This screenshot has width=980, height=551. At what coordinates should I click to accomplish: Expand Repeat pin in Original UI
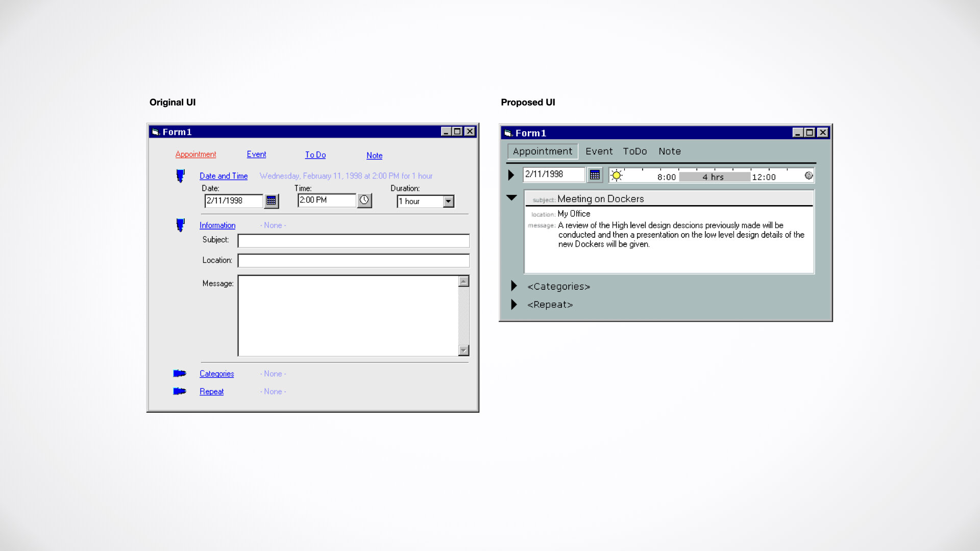(x=180, y=391)
